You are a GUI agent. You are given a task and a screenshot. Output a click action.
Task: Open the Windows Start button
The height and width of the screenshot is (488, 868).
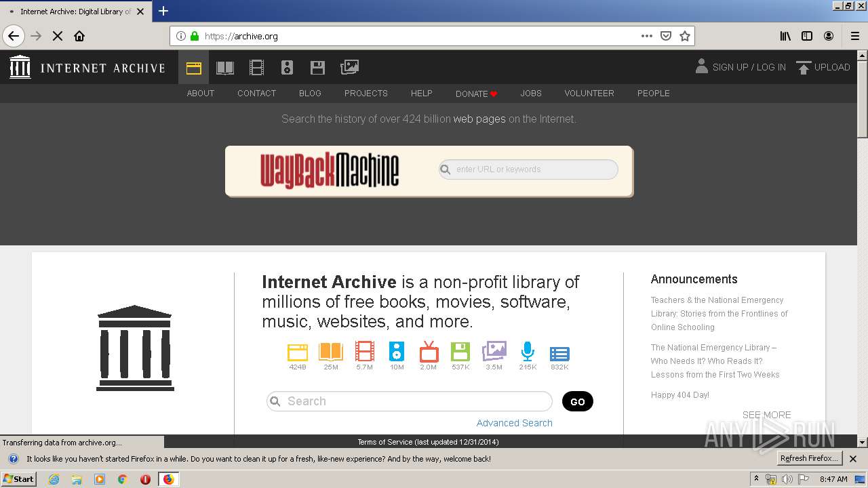point(18,479)
